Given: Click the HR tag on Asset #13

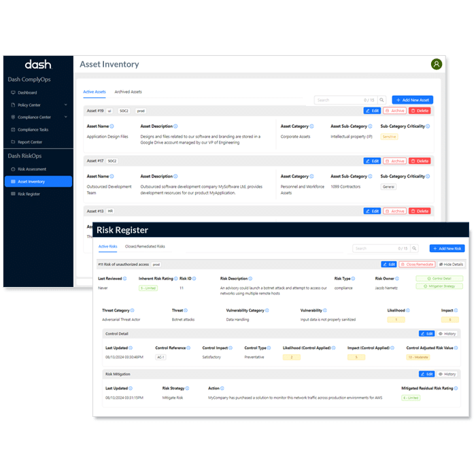Looking at the screenshot, I should point(110,211).
